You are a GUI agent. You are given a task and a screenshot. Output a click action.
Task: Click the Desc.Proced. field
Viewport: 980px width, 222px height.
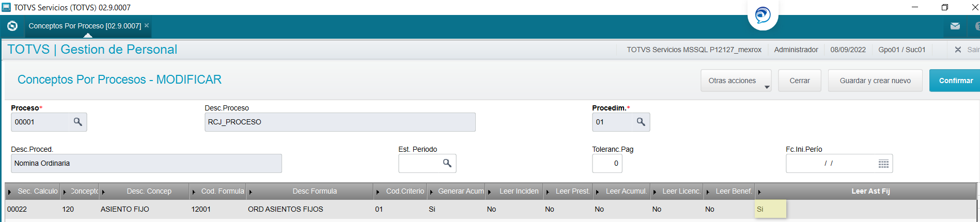(x=146, y=163)
